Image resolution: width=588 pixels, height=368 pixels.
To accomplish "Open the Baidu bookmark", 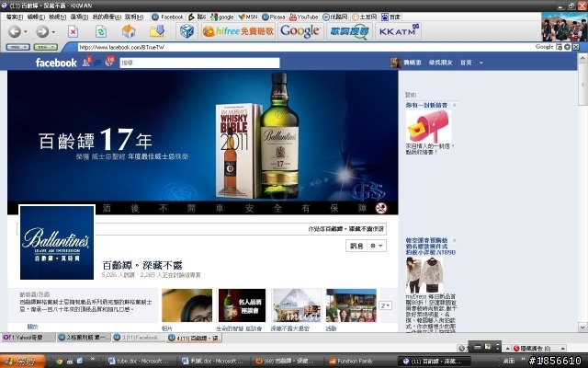I will 390,17.
